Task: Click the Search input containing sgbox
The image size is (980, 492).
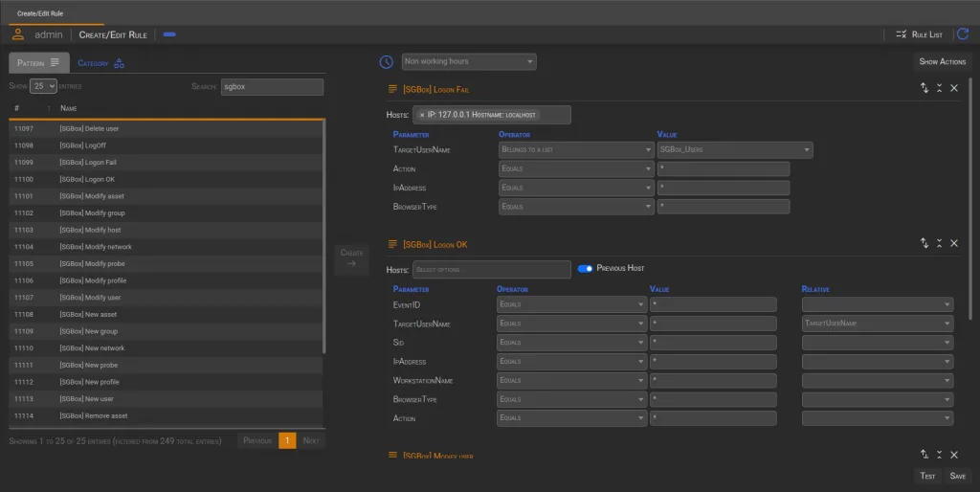Action: tap(272, 87)
